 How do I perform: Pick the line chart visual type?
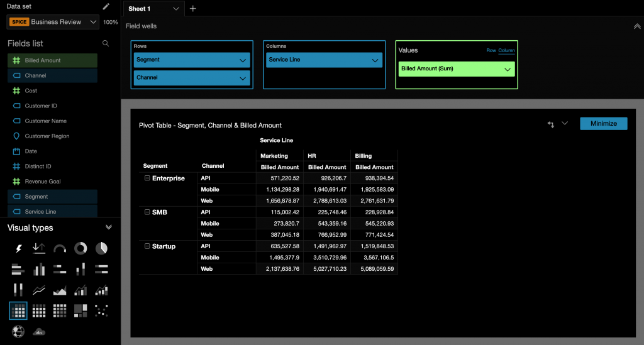39,290
